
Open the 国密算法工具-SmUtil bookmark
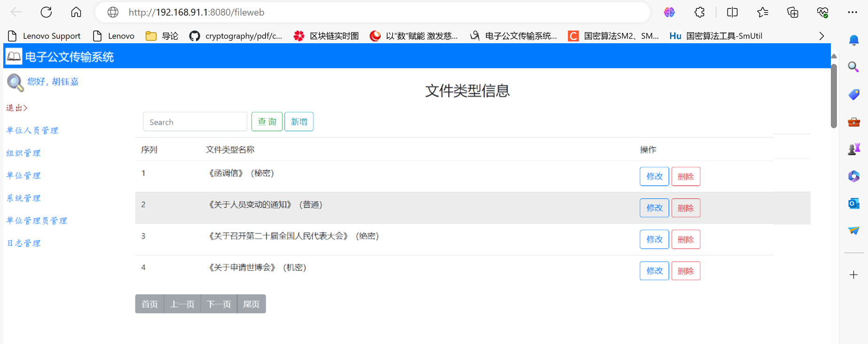click(x=716, y=36)
